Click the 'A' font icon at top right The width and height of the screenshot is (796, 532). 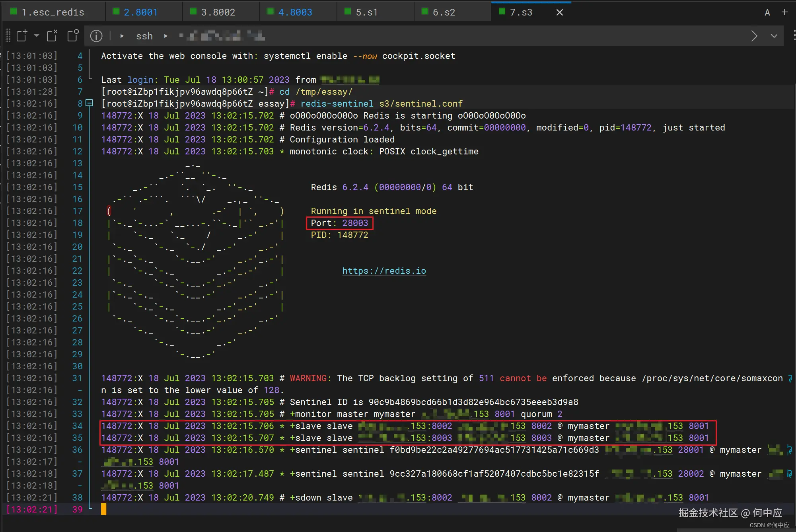pos(767,12)
